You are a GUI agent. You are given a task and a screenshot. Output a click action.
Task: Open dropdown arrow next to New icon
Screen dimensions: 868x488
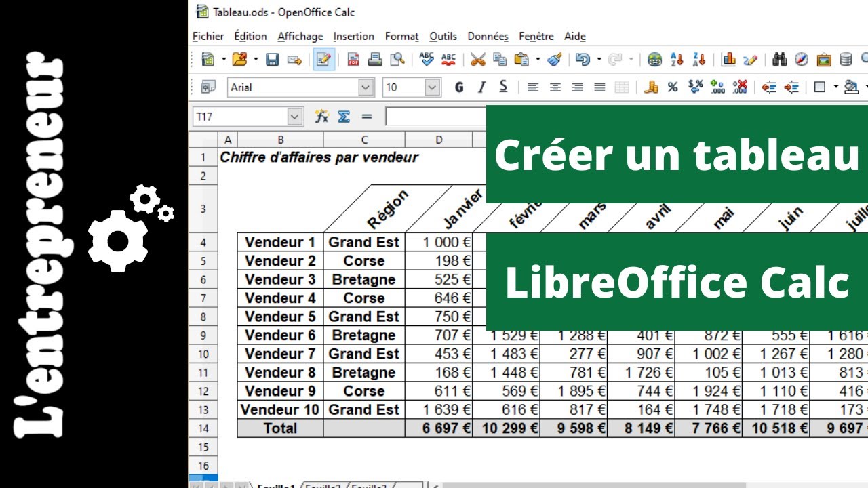coord(224,60)
